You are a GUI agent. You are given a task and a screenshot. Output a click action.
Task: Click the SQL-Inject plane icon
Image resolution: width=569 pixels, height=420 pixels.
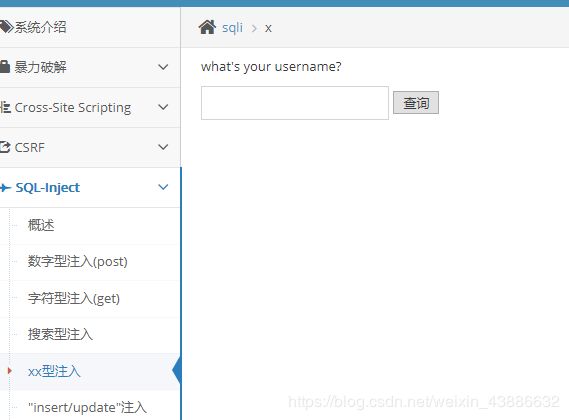5,187
